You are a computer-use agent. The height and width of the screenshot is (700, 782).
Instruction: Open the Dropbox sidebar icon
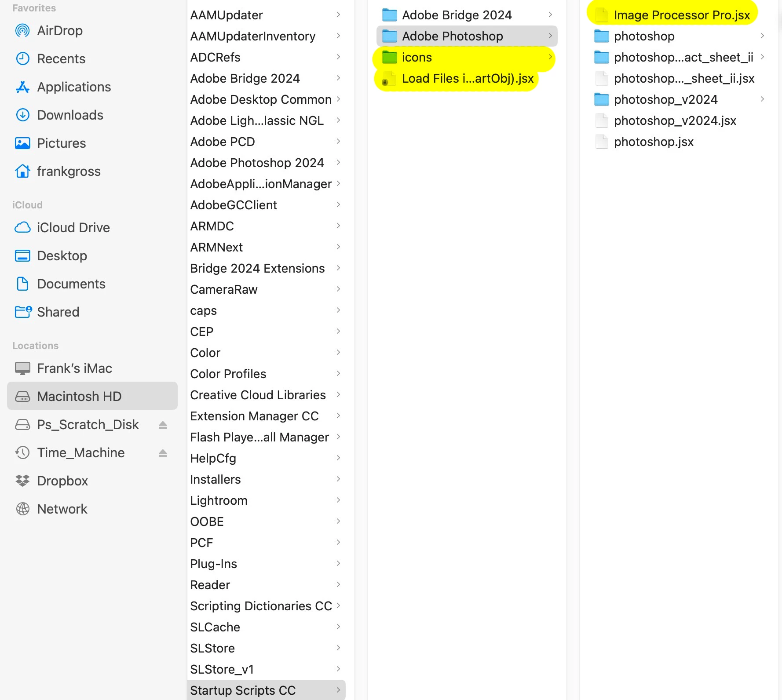point(22,481)
